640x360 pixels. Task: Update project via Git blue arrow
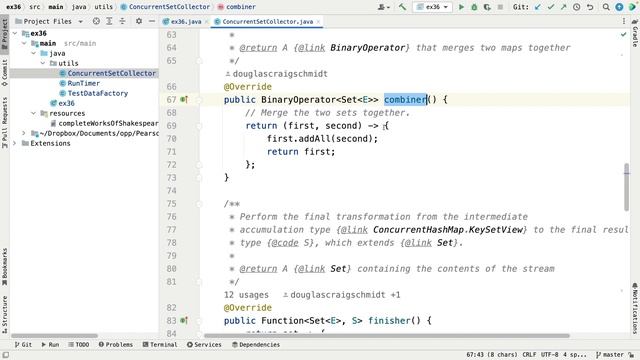538,7
